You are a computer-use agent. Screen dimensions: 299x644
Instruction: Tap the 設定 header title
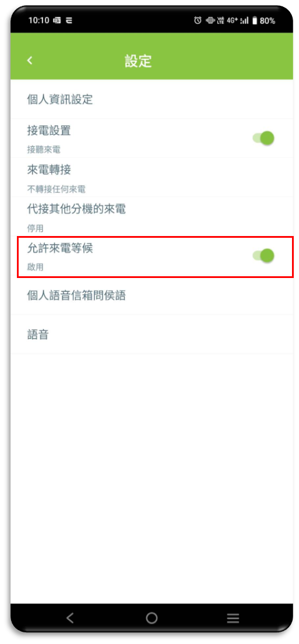[x=138, y=61]
